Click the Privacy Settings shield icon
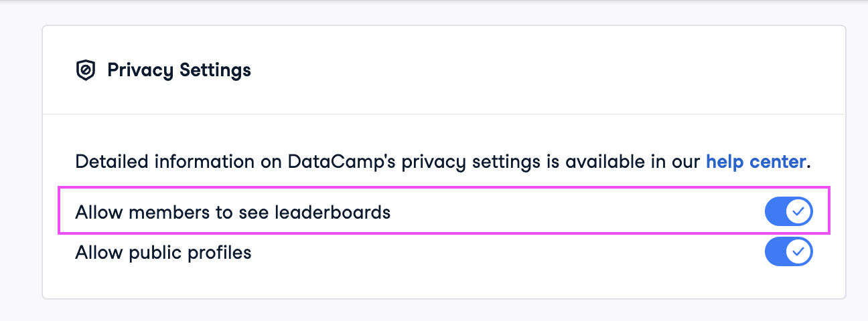 86,70
